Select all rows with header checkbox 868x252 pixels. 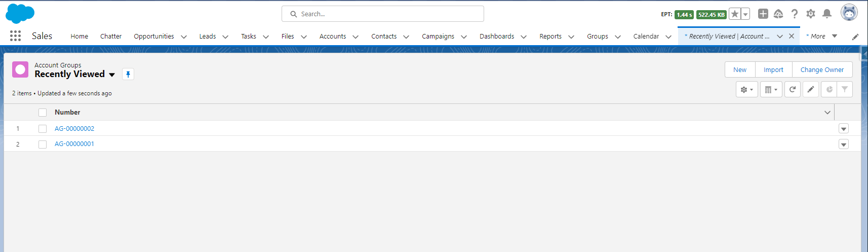pyautogui.click(x=43, y=113)
